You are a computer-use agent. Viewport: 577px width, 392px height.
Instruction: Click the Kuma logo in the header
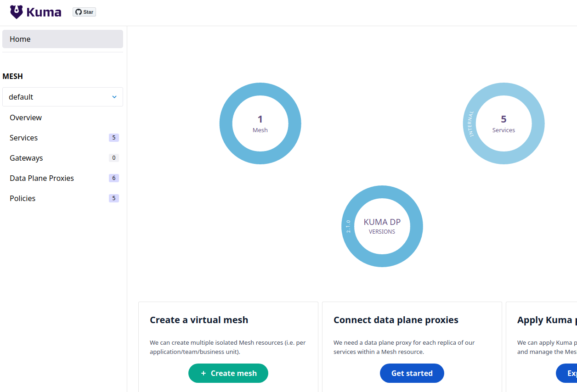click(x=35, y=12)
